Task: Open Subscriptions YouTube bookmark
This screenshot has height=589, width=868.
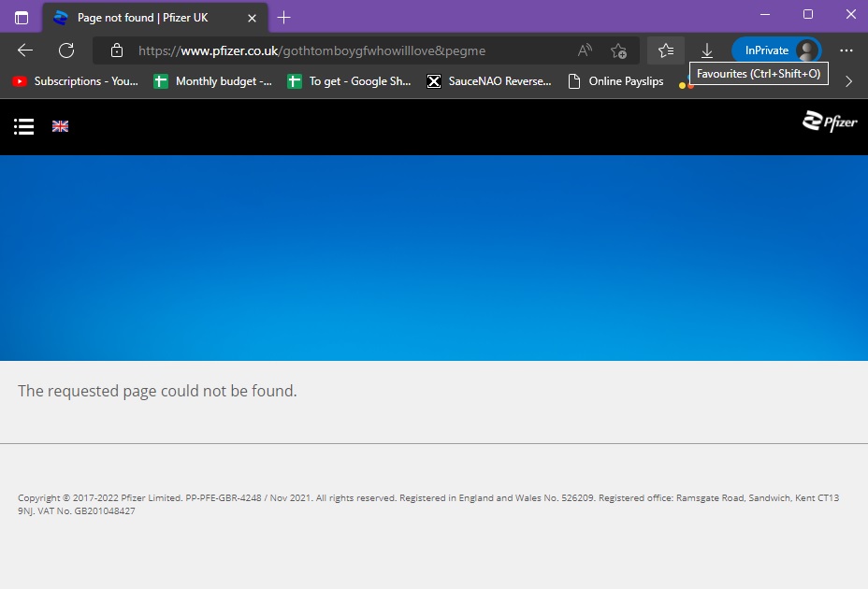Action: point(75,81)
